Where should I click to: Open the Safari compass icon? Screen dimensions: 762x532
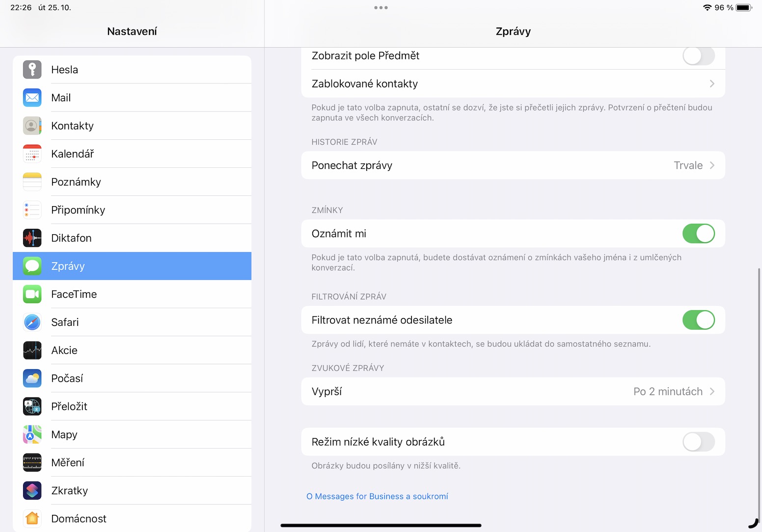click(32, 322)
